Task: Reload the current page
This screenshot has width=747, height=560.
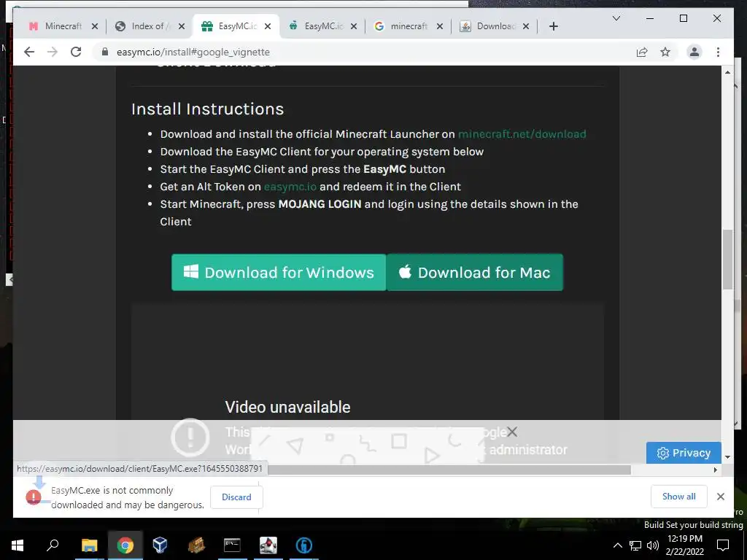Action: [76, 52]
